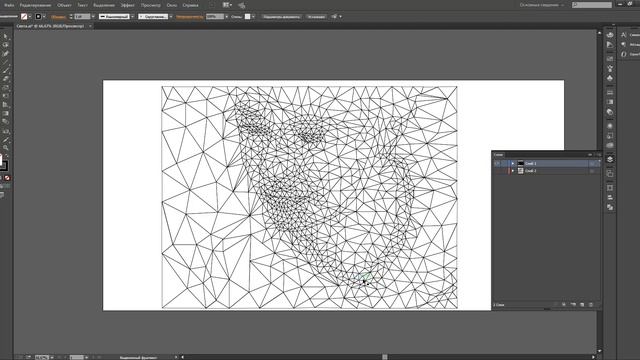Viewport: 640px width, 360px height.
Task: Open the brush definition dropdown
Action: point(171,17)
